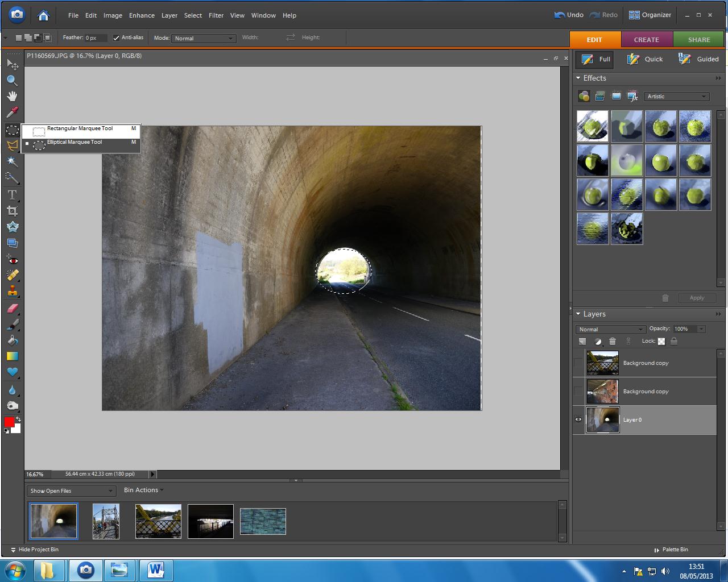The image size is (728, 582).
Task: Open the bridge railing thumbnail in Project Bin
Action: click(158, 521)
